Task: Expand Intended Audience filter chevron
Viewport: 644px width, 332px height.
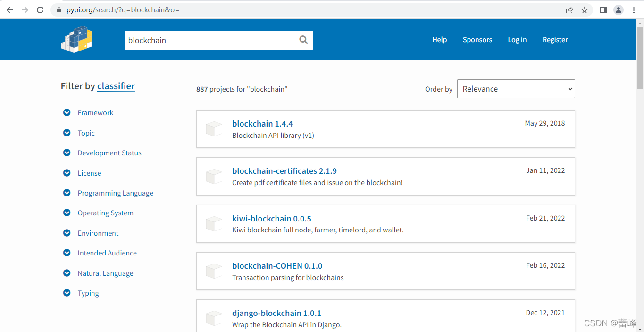Action: pos(67,253)
